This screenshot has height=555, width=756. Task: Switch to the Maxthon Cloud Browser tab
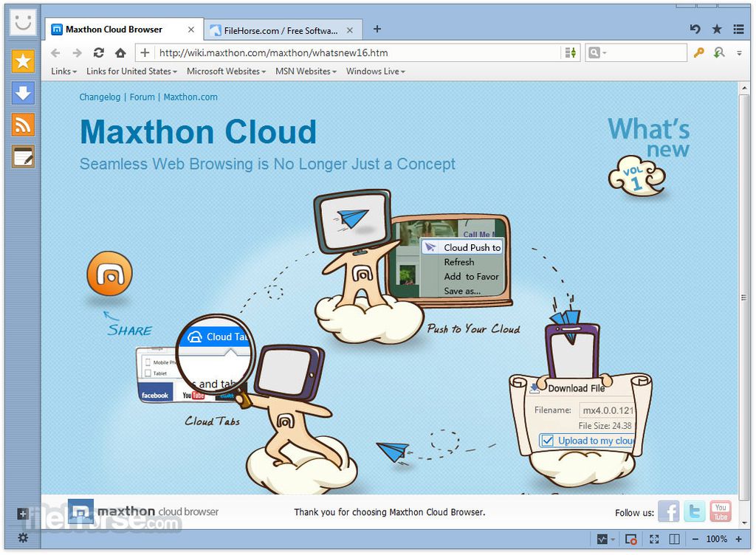click(123, 30)
